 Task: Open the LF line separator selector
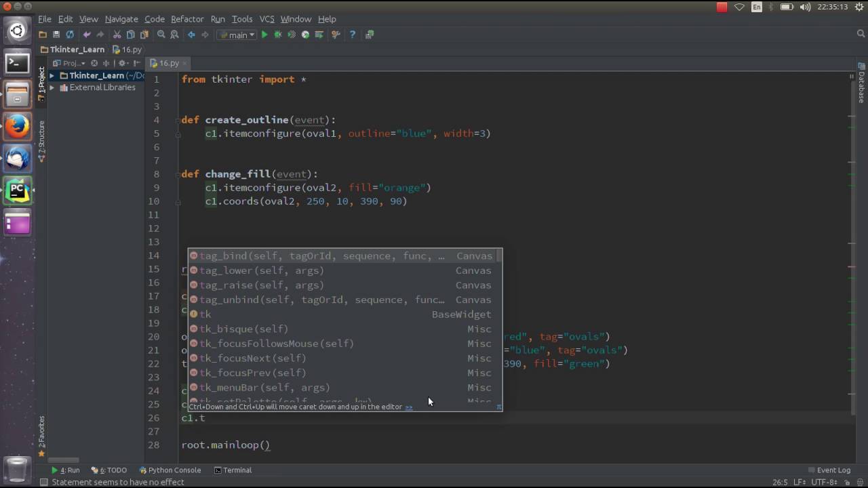[801, 483]
